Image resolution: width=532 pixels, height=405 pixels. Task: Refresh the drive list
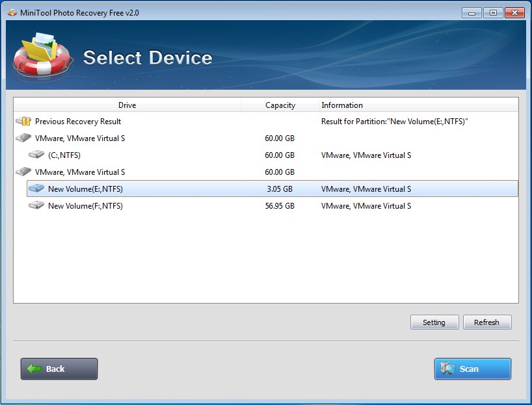[487, 322]
